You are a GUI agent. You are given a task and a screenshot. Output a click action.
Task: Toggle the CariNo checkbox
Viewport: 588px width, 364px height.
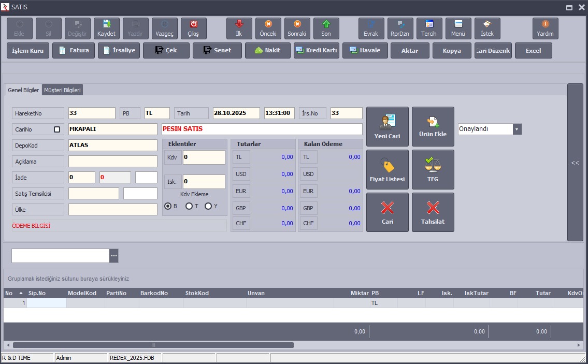(57, 129)
